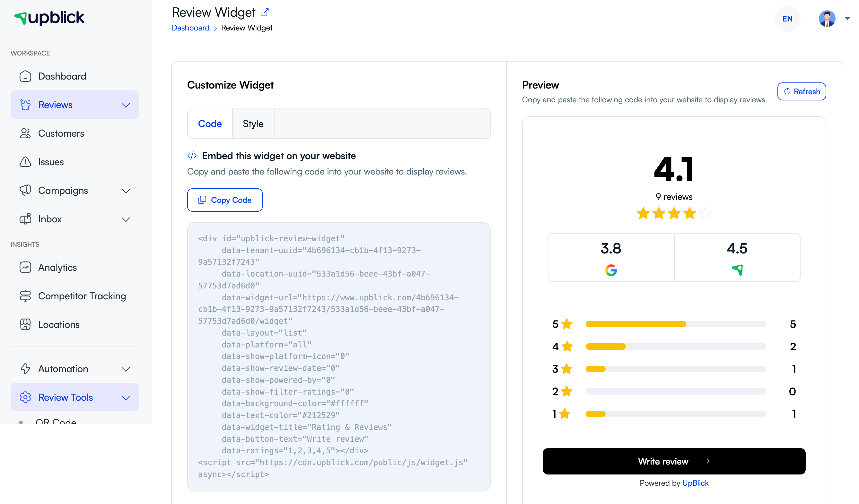Click the embed code brackets icon
Viewport: 859px width, 504px height.
(192, 156)
